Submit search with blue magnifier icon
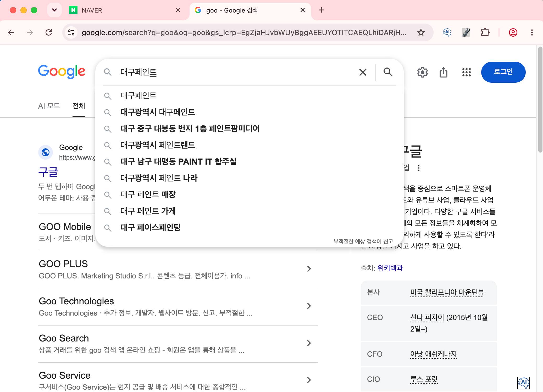 pyautogui.click(x=388, y=72)
